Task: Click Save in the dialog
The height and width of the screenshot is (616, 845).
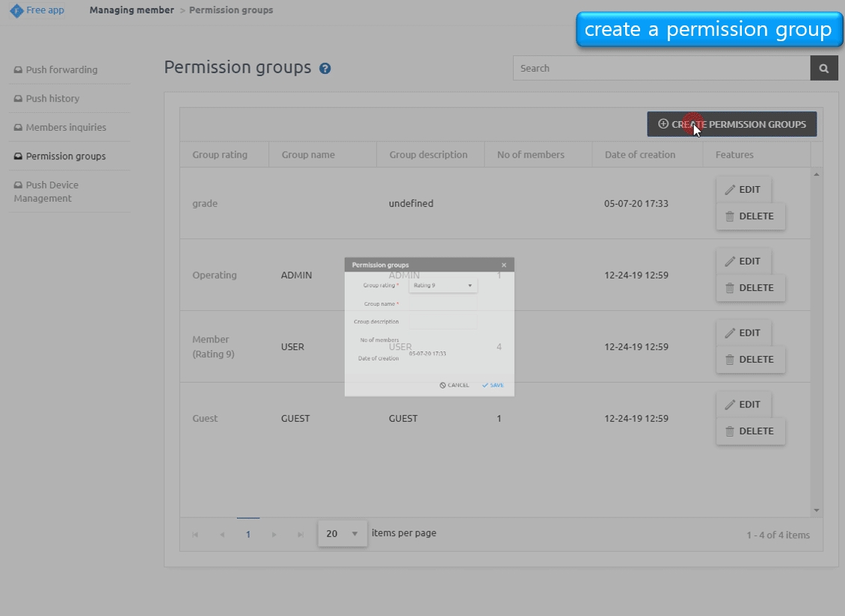Action: (x=493, y=385)
